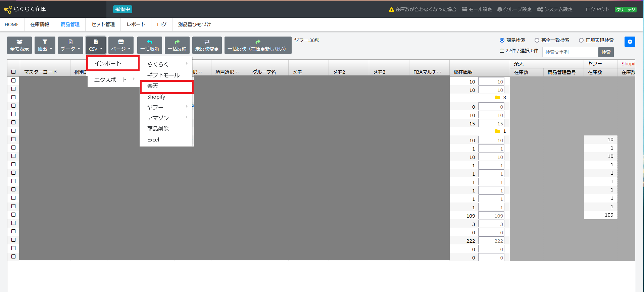The height and width of the screenshot is (292, 644).
Task: Open the 抽出 filter dropdown
Action: click(45, 45)
